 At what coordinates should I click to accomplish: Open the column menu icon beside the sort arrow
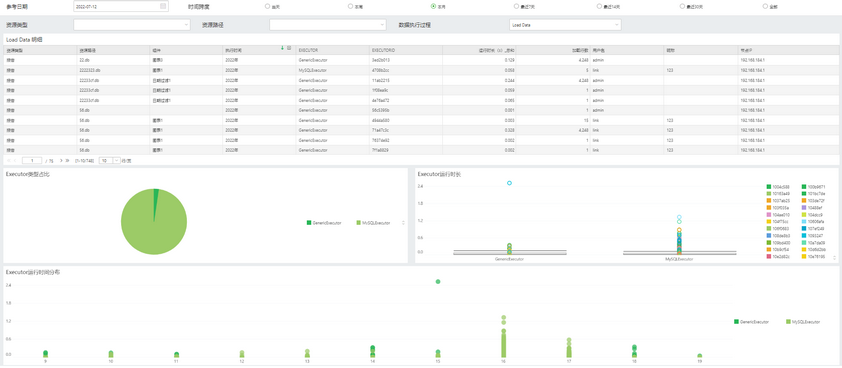[289, 48]
